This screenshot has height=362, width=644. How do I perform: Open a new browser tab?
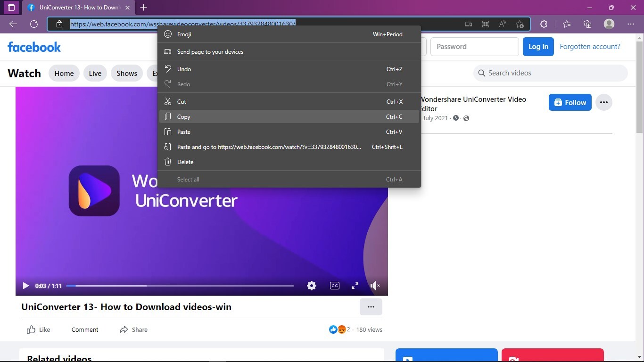pos(144,8)
